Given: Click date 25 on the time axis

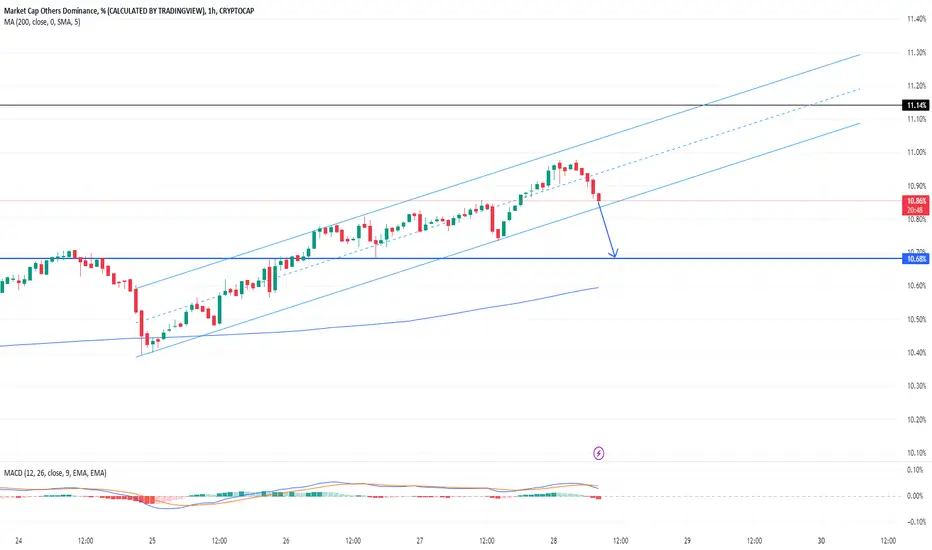Looking at the screenshot, I should (152, 541).
